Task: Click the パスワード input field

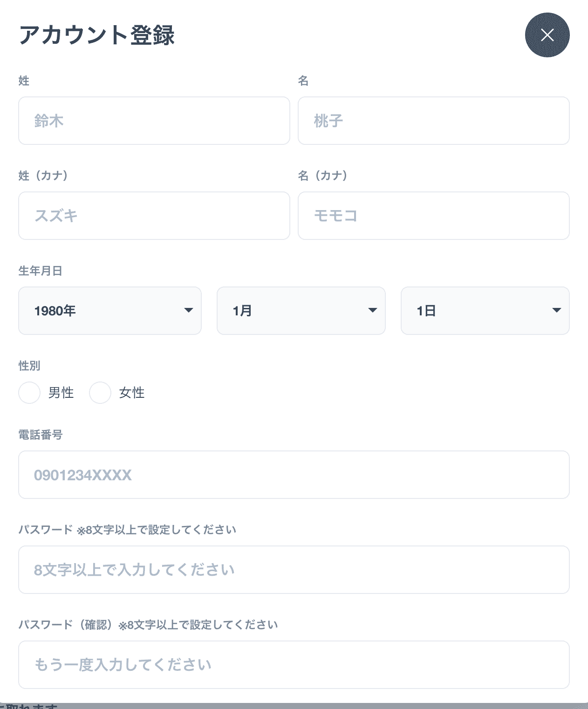Action: (294, 570)
